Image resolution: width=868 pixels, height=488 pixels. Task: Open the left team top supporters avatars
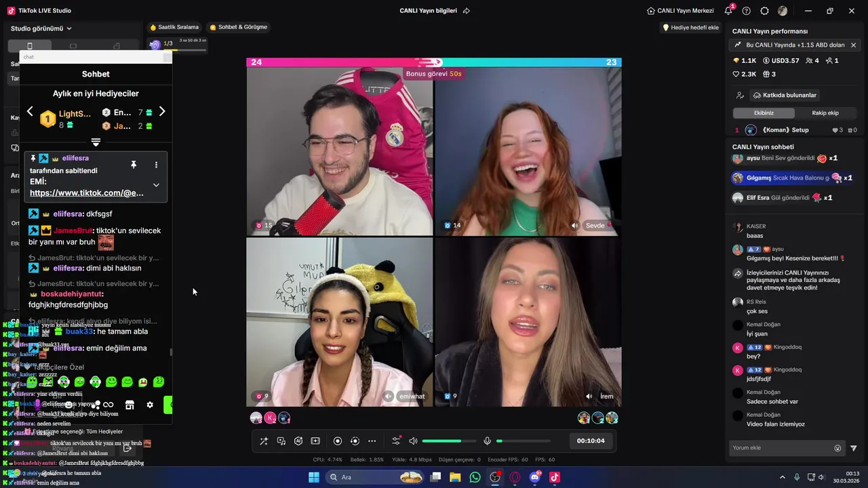pos(270,418)
